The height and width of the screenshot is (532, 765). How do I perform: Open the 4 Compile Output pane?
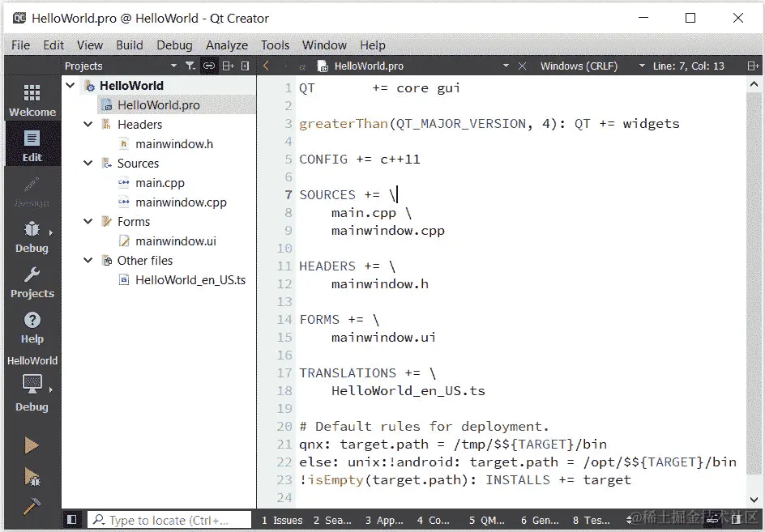(434, 521)
